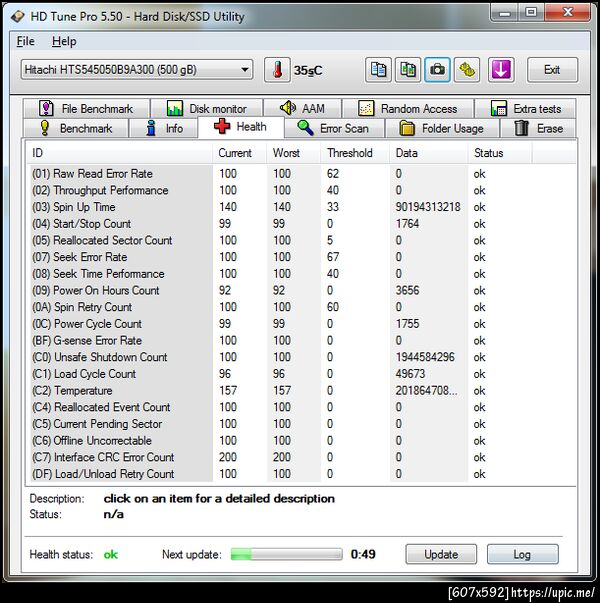Click the green Health status ok text

click(111, 555)
